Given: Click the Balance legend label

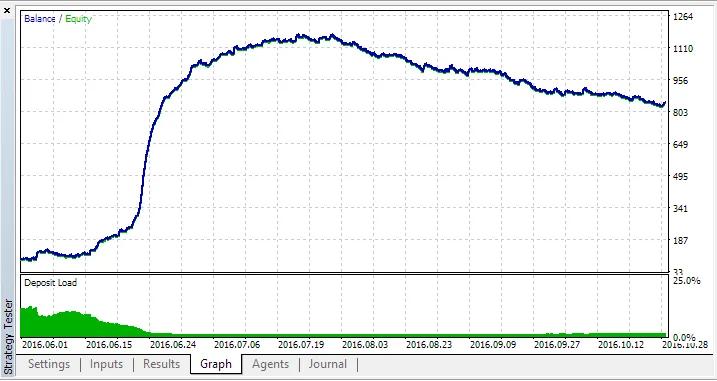Looking at the screenshot, I should pyautogui.click(x=40, y=19).
